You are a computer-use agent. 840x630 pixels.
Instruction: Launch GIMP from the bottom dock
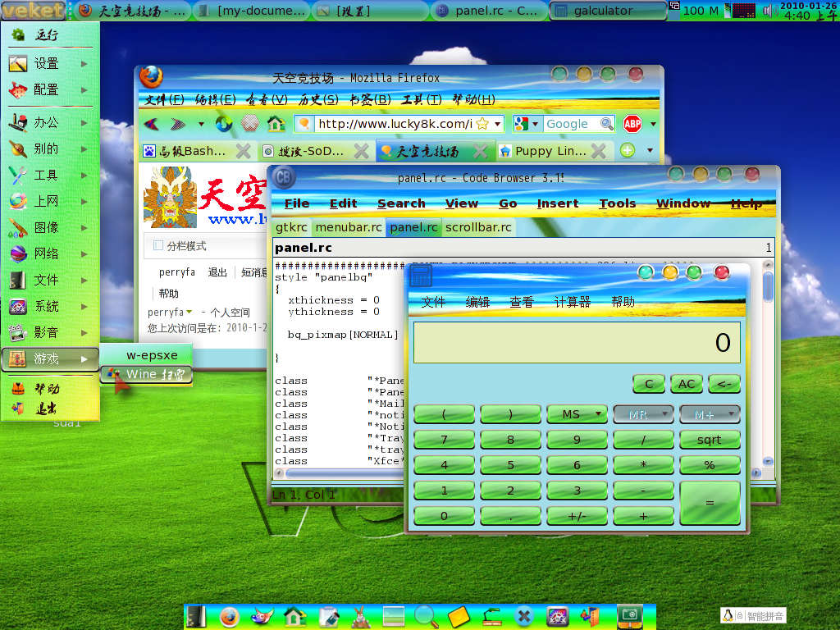(262, 617)
